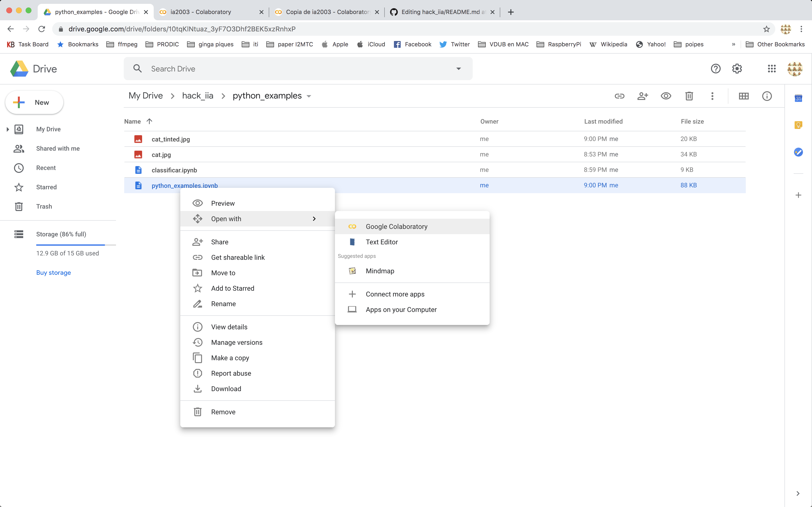This screenshot has height=507, width=812.
Task: Click the share people icon in toolbar
Action: click(643, 96)
